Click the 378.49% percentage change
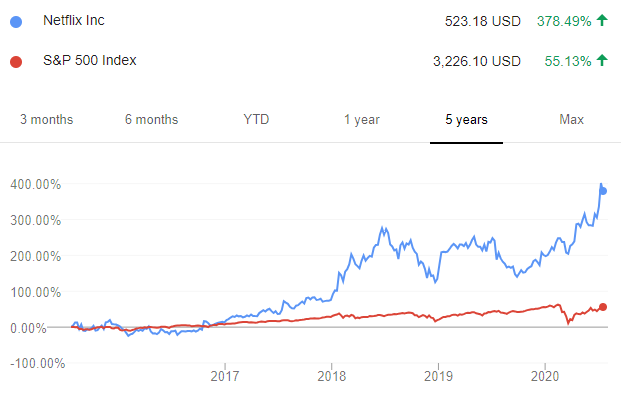 click(x=564, y=21)
